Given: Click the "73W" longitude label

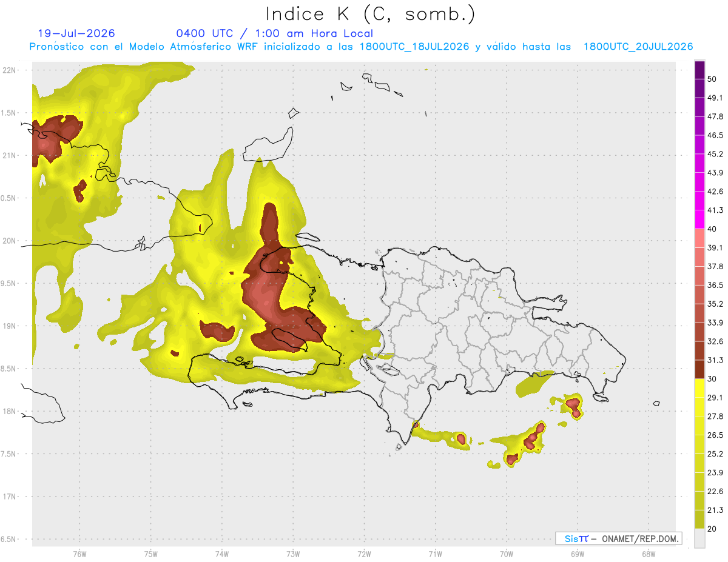Looking at the screenshot, I should coord(293,554).
